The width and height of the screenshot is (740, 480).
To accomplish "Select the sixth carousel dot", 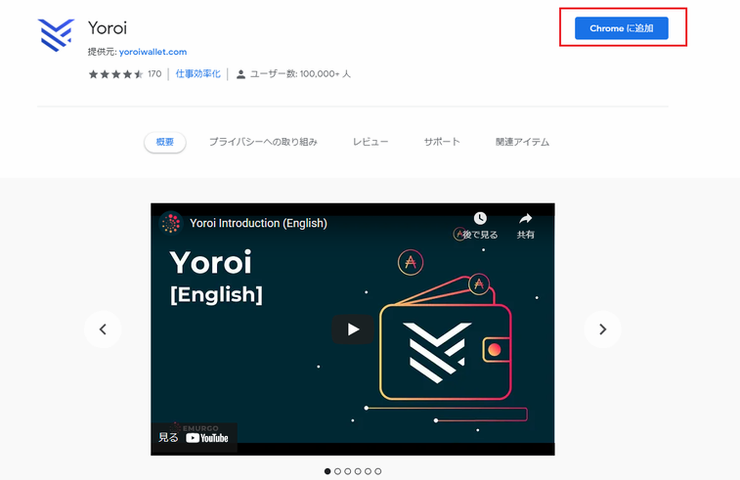I will click(378, 471).
